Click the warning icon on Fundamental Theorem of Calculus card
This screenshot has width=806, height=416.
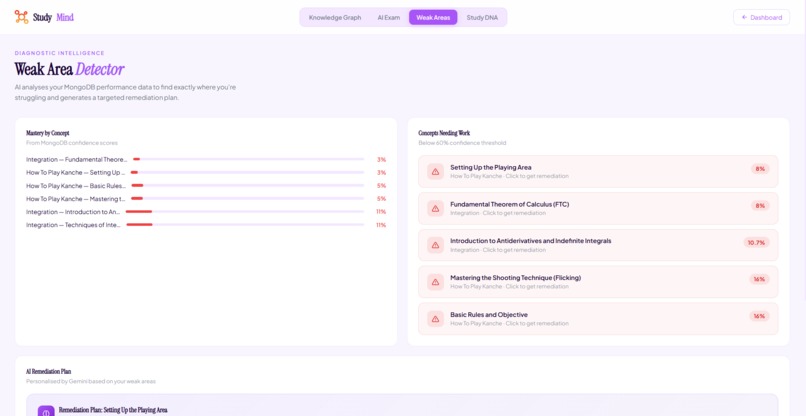click(435, 208)
